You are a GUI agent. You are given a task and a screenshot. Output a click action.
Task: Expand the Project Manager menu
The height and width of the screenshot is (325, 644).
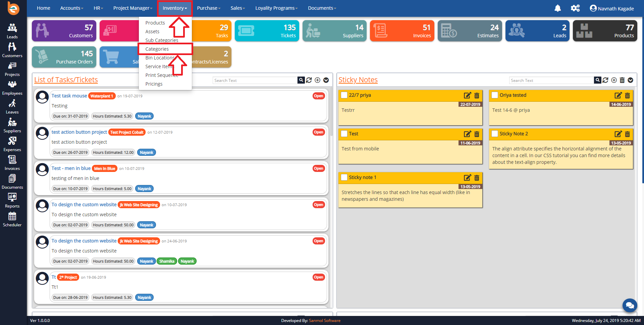click(x=133, y=8)
